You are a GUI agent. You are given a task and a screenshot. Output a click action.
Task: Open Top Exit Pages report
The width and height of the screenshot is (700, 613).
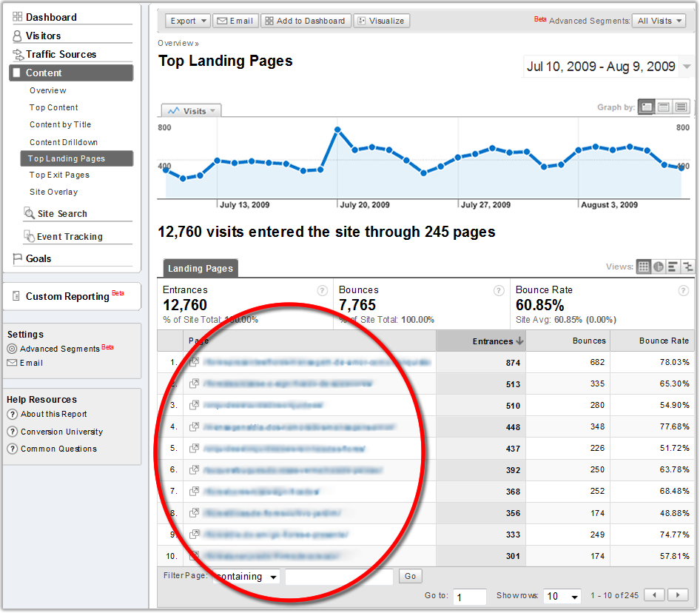point(59,175)
